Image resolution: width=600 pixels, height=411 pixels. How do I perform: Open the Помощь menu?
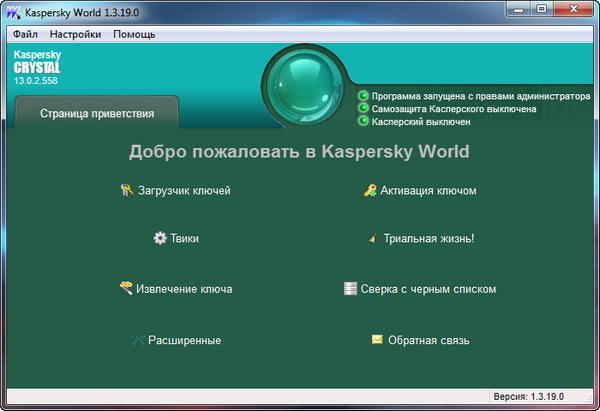[x=134, y=34]
